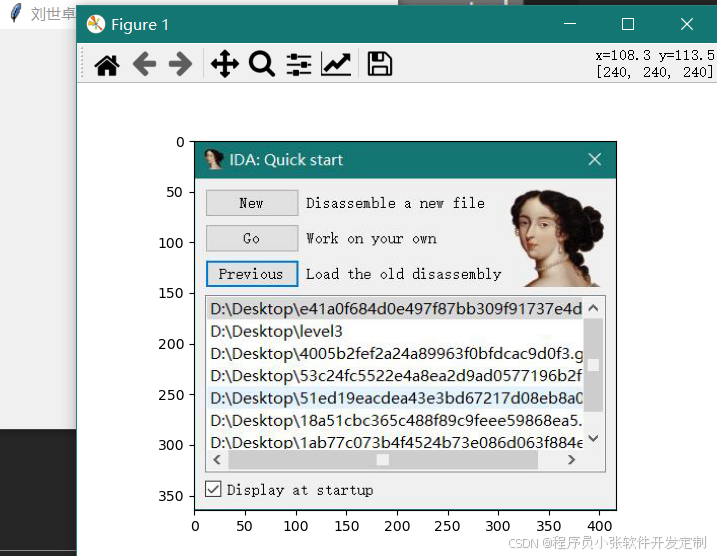Select the D:\Desktop\53c24fc5522e entry
This screenshot has height=556, width=717.
coord(395,375)
